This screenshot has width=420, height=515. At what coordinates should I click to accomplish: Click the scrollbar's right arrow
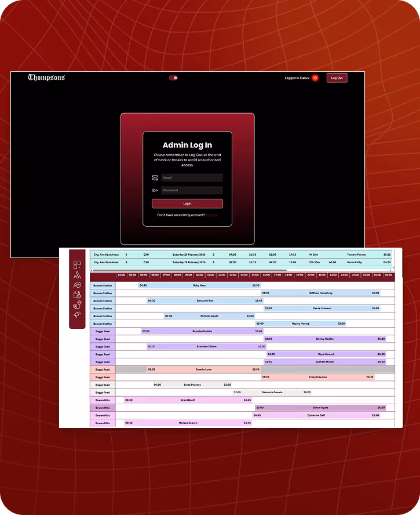click(x=390, y=270)
